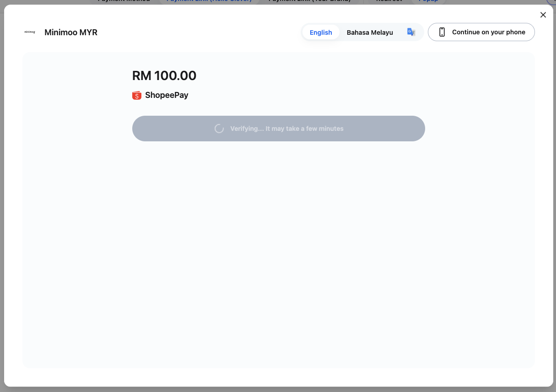Select the Redirect tab
556x392 pixels.
388,1
